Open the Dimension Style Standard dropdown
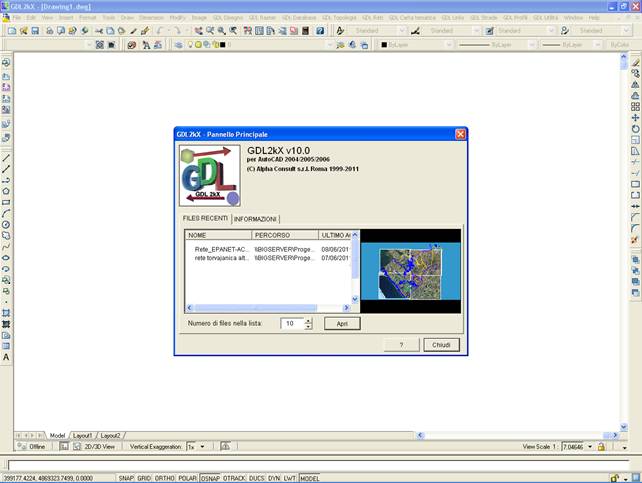 tap(476, 31)
